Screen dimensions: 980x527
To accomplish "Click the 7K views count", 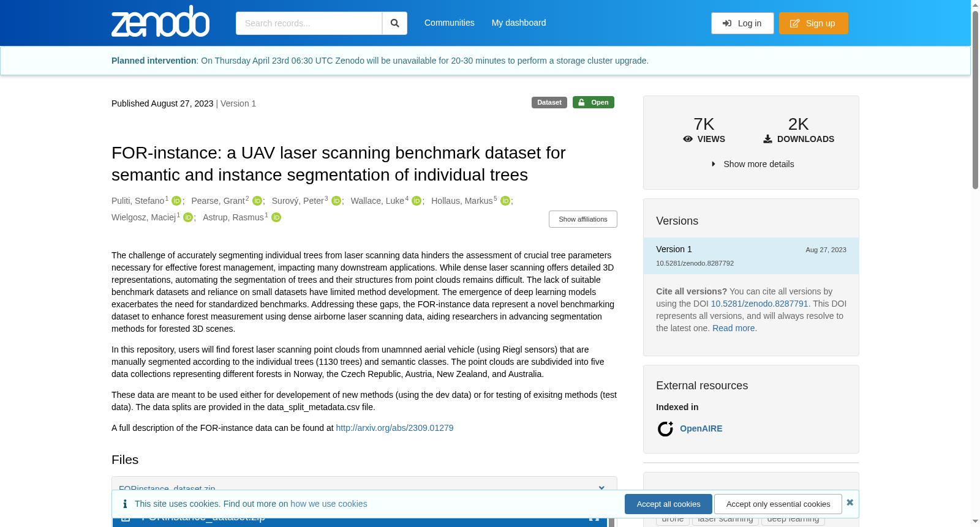I will click(x=704, y=124).
